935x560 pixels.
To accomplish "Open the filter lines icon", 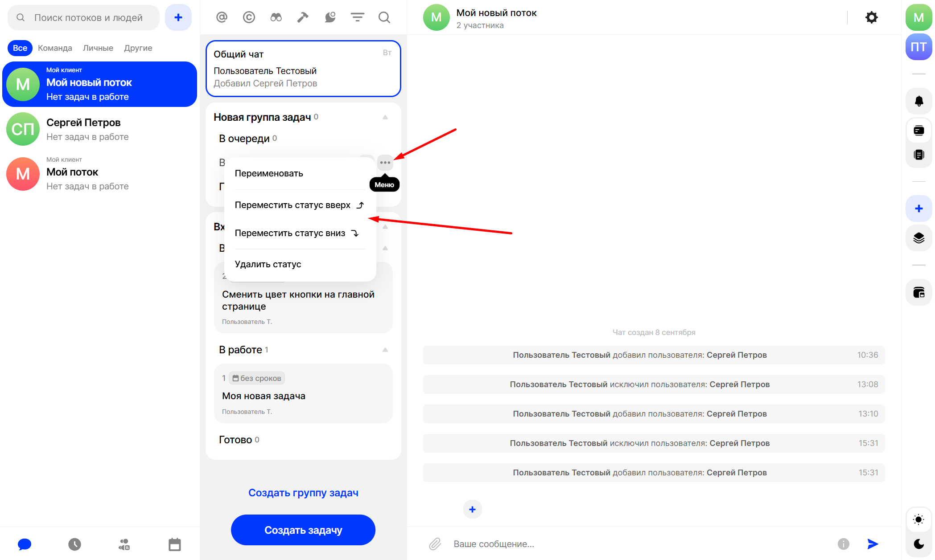I will tap(357, 17).
